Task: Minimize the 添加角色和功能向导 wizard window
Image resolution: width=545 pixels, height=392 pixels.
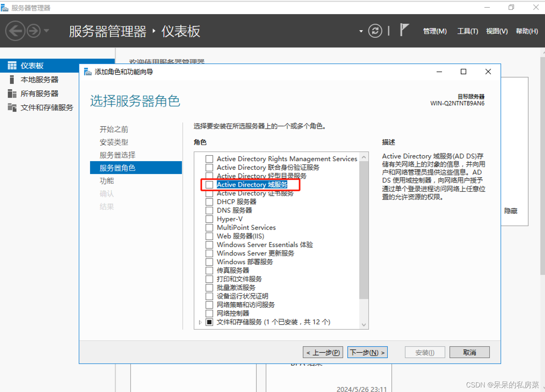Action: pos(439,72)
